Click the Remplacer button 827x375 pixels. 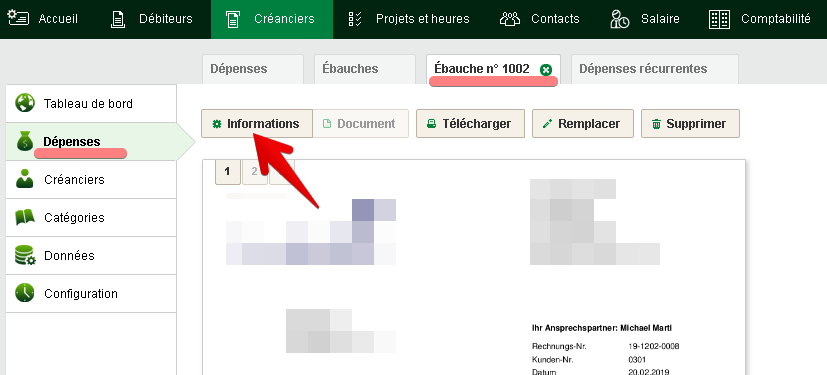[x=583, y=123]
